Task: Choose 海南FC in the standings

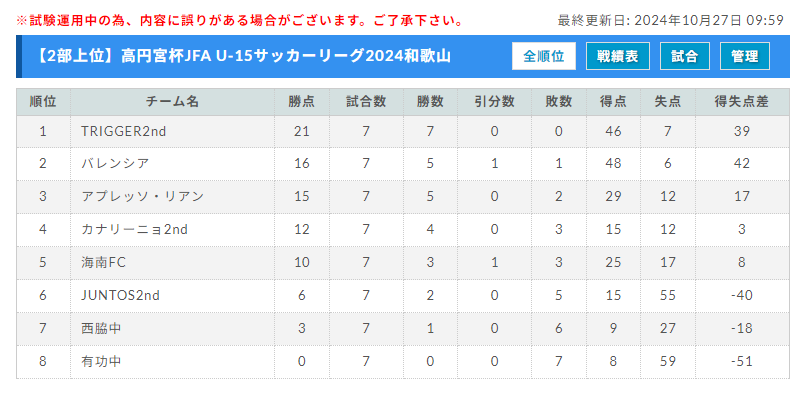Action: coord(103,262)
